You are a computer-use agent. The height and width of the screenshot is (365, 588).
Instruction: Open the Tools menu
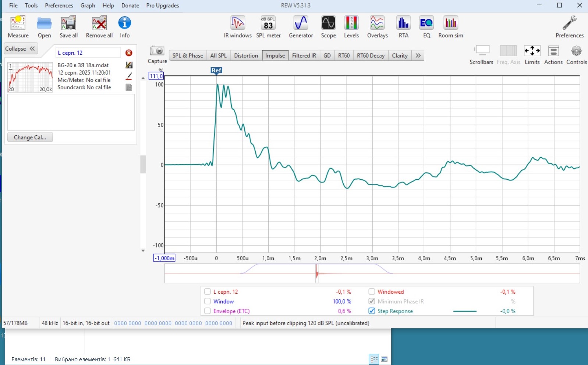pyautogui.click(x=31, y=6)
